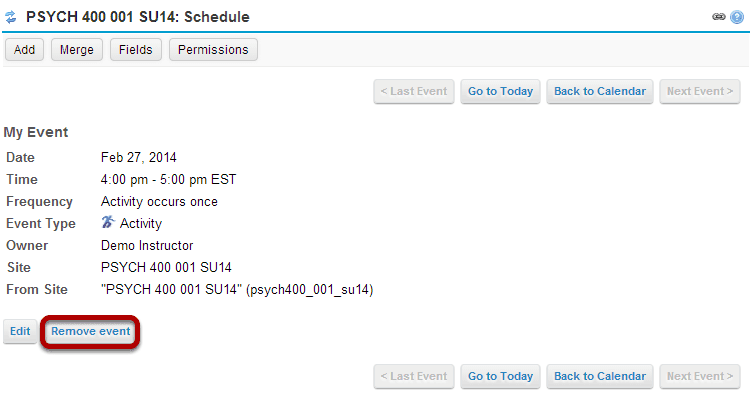Click the top Last Event button
The width and height of the screenshot is (752, 406).
pos(414,92)
